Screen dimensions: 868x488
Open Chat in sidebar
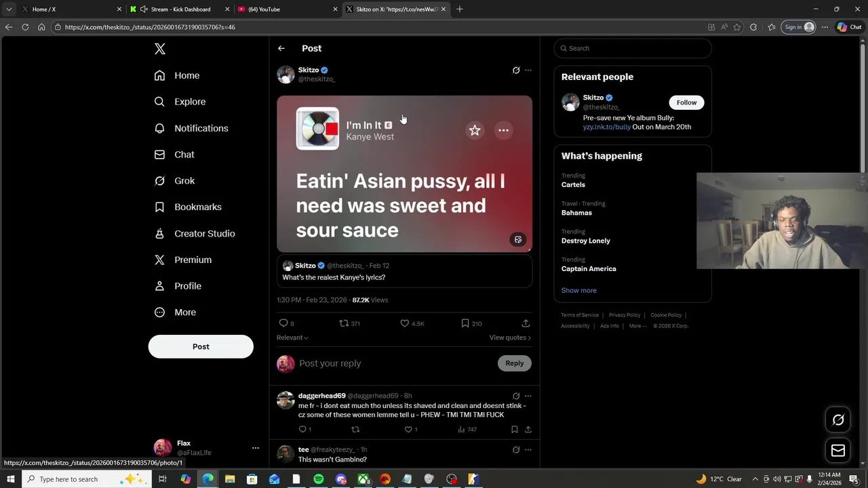click(x=174, y=155)
